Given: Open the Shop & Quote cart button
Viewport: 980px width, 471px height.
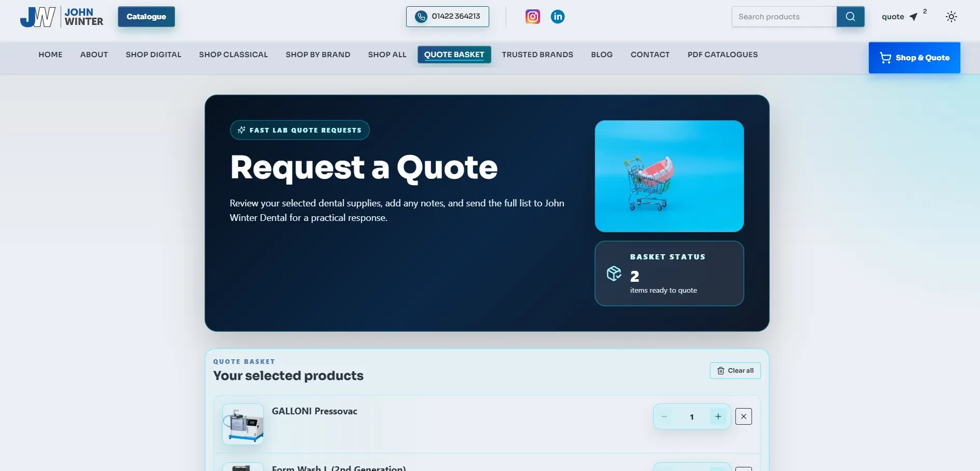Looking at the screenshot, I should [914, 58].
